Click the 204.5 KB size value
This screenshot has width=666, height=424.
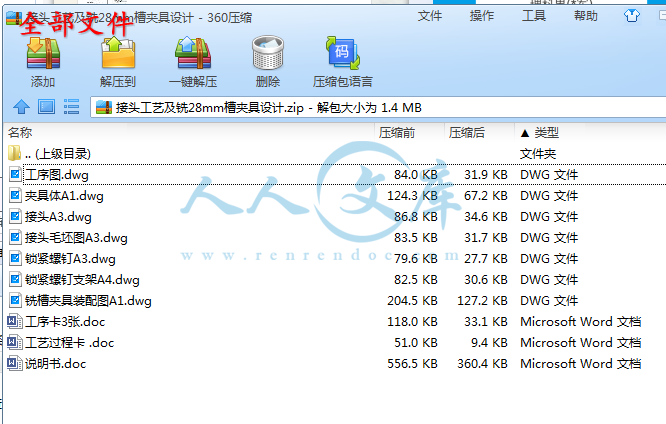[x=412, y=301]
